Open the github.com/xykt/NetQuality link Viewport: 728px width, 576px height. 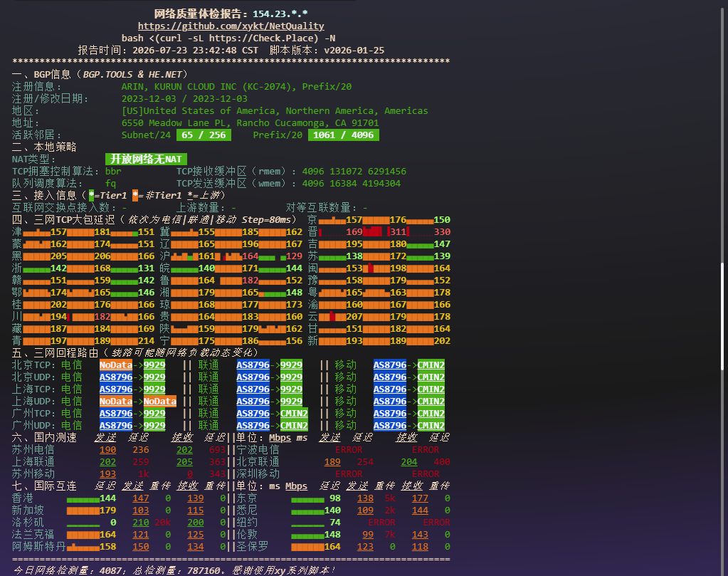coord(231,26)
